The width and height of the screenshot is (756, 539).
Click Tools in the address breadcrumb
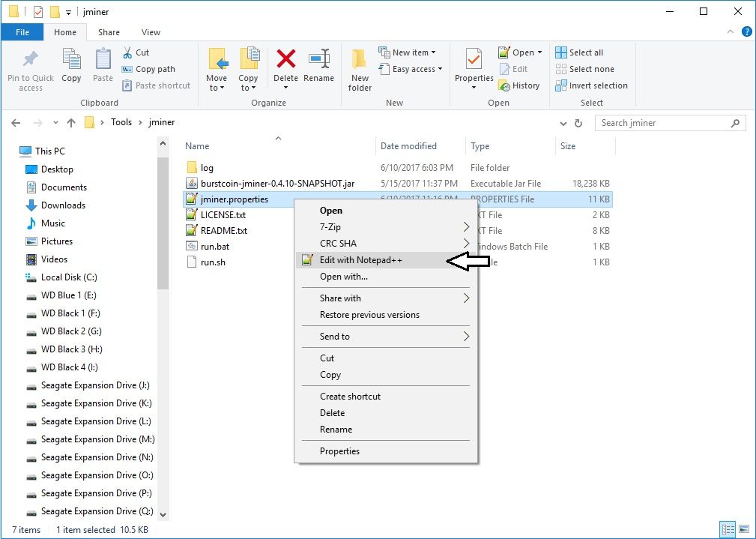121,122
